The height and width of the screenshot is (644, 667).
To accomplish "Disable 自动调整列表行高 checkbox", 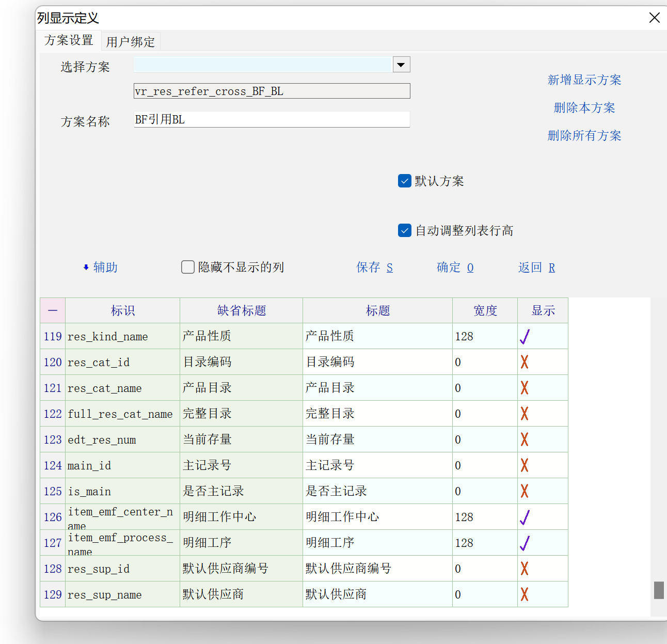I will click(405, 230).
